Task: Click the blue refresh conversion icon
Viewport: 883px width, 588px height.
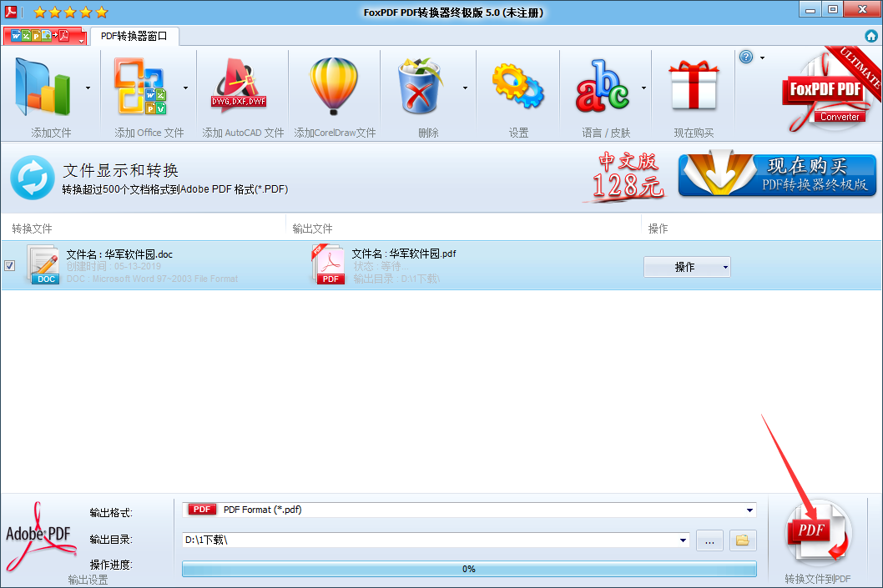Action: (x=33, y=178)
